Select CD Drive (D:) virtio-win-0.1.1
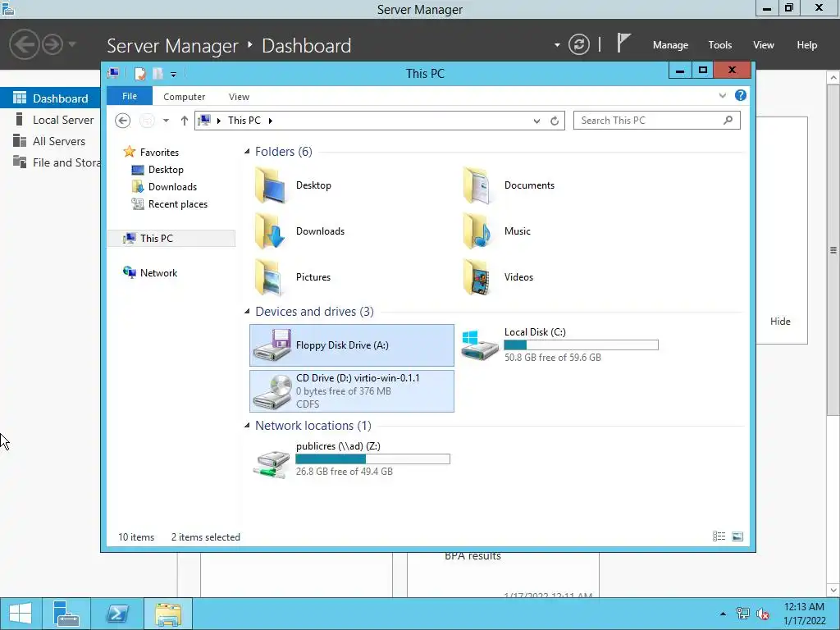Screen dimensions: 840x630 (x=351, y=391)
